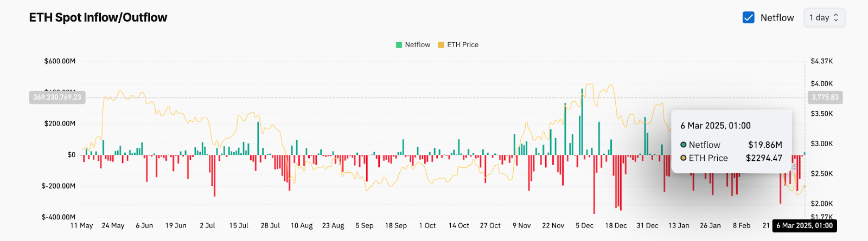The height and width of the screenshot is (241, 868).
Task: Open the 1 day interval dropdown
Action: click(x=824, y=17)
